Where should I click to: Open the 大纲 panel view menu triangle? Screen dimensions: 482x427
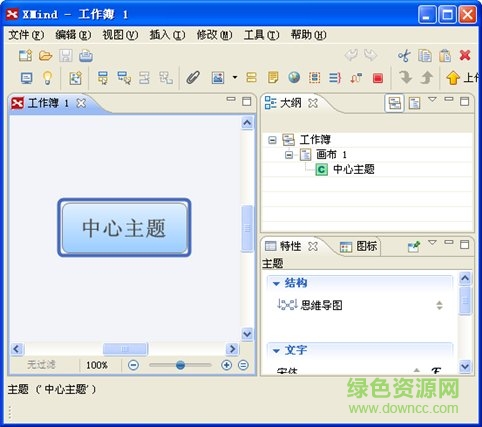(x=432, y=99)
